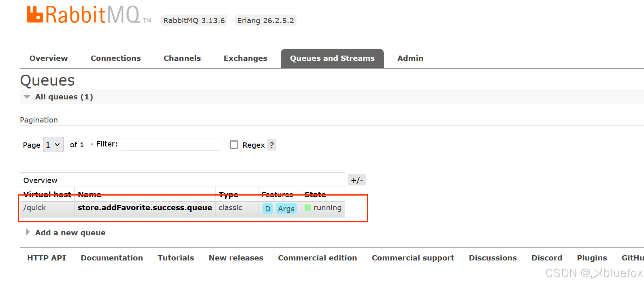Open the Discussions footer link
Image resolution: width=644 pixels, height=284 pixels.
point(493,258)
